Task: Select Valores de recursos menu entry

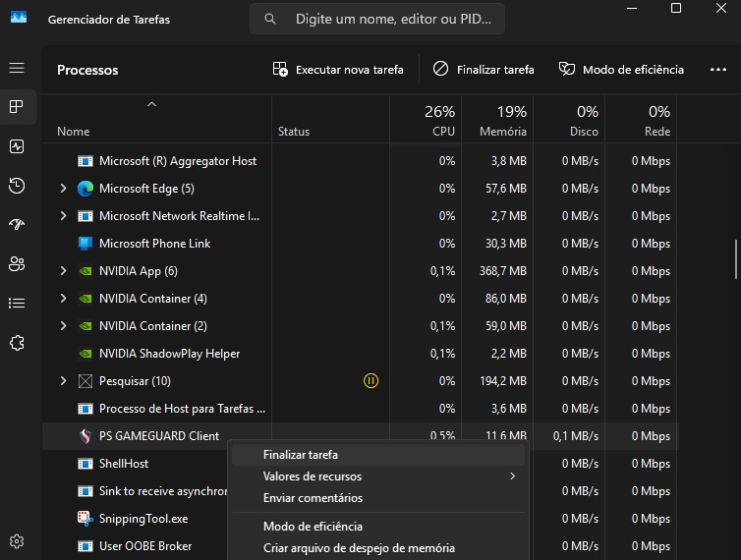Action: (x=378, y=476)
